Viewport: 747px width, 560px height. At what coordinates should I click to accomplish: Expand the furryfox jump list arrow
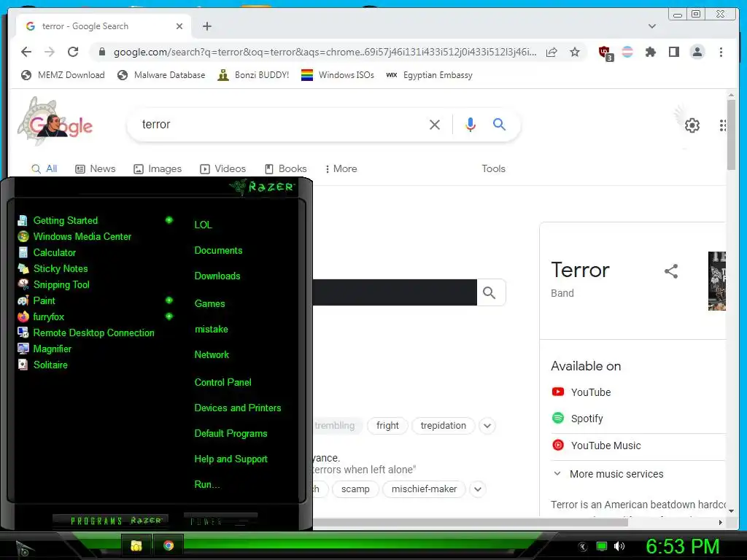coord(169,316)
